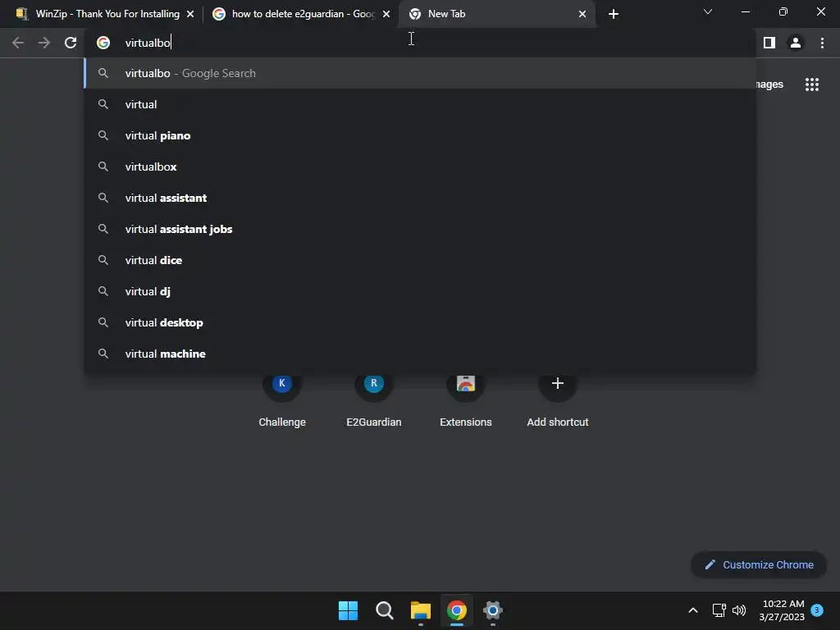Select the New Tab tab
The width and height of the screenshot is (840, 630).
pos(497,14)
